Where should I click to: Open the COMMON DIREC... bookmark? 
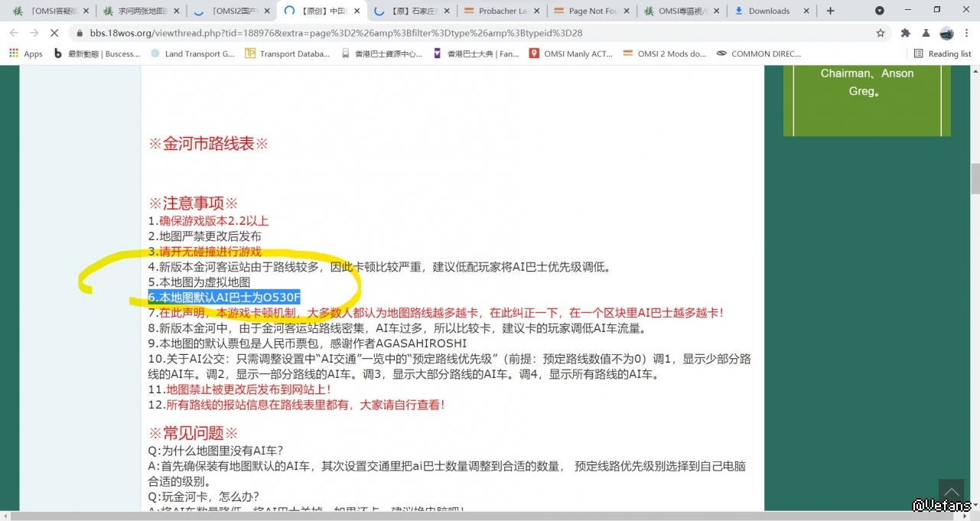[759, 54]
